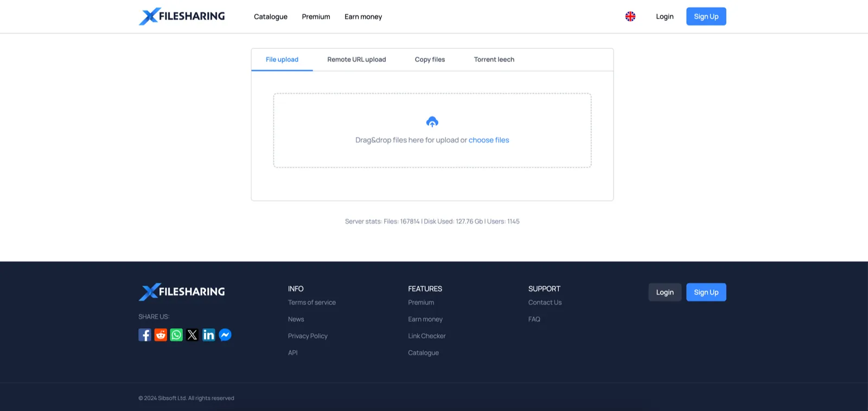
Task: Click the cloud upload icon
Action: click(432, 122)
